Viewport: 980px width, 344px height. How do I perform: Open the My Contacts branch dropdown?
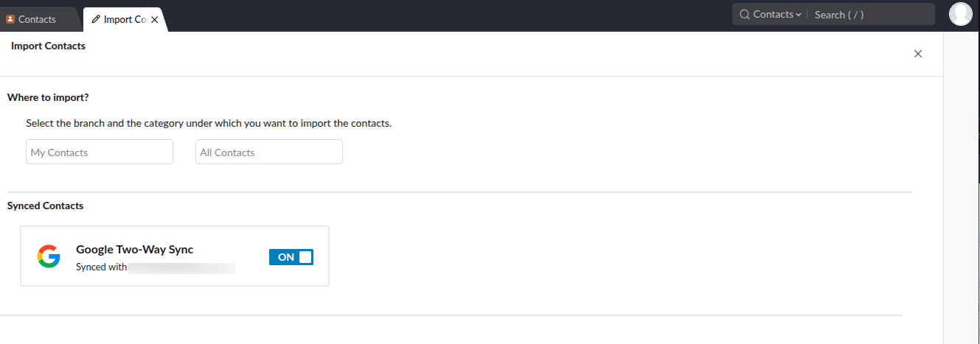pos(100,152)
